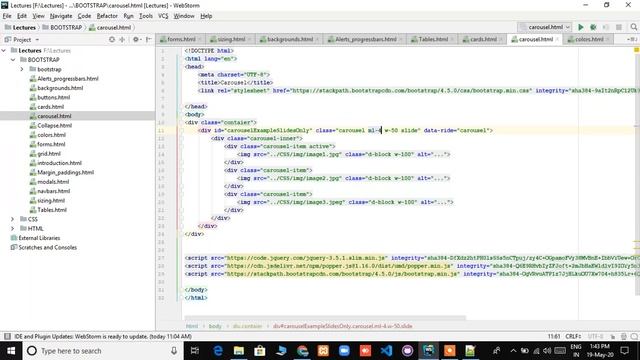Select External Libraries node
Viewport: 640px width, 360px height.
point(39,238)
